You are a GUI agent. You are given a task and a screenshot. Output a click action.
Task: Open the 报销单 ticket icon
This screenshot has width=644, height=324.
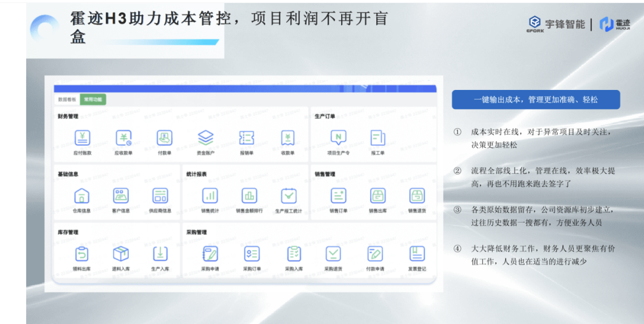click(246, 138)
